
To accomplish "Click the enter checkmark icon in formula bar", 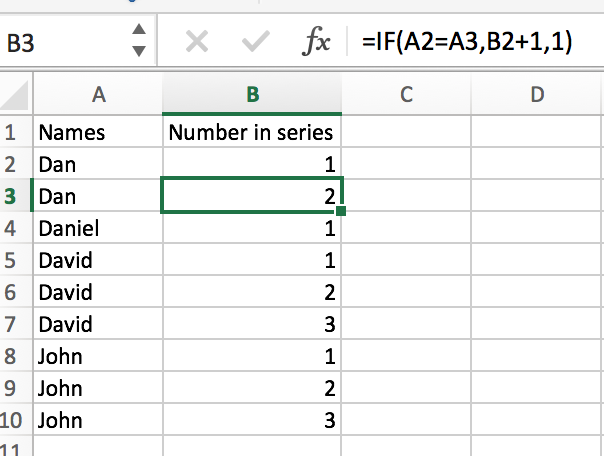I will (x=257, y=42).
